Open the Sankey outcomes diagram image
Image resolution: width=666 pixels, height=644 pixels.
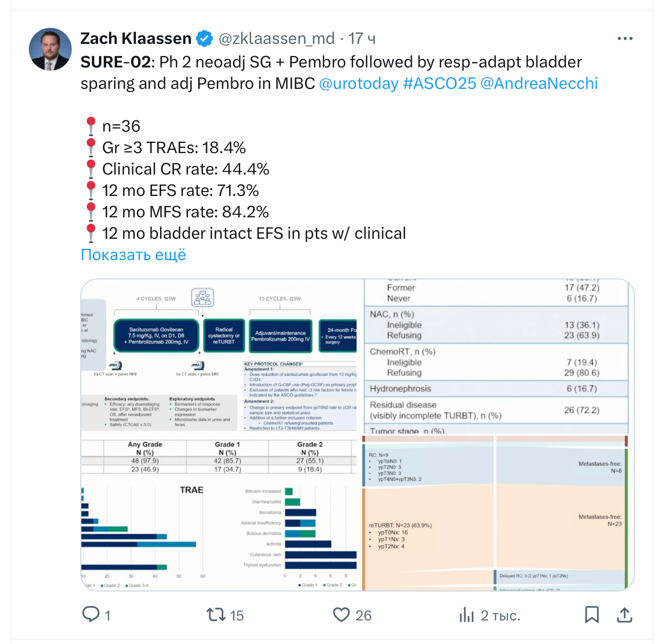(497, 513)
